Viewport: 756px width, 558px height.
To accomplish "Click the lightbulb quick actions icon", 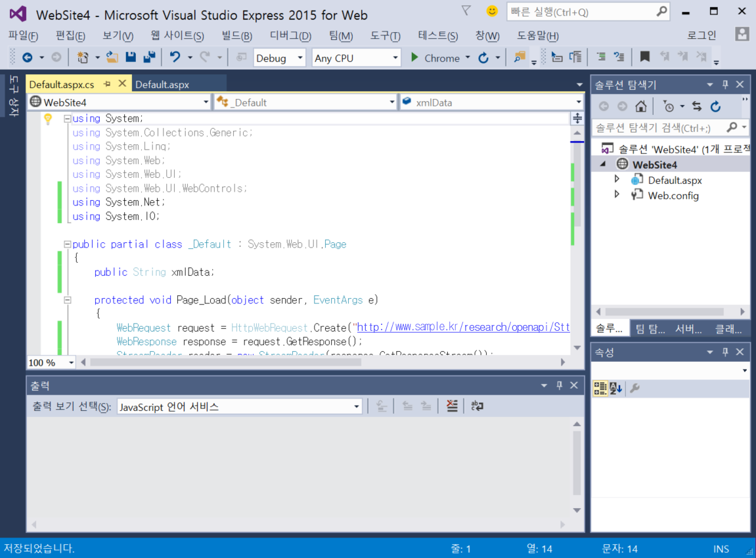I will click(48, 119).
